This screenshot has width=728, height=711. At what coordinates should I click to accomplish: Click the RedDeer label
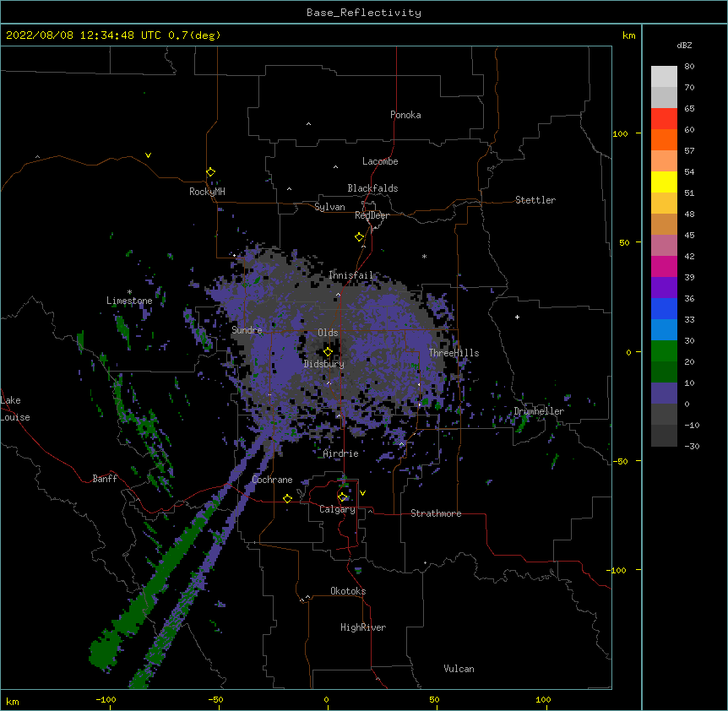[x=372, y=215]
